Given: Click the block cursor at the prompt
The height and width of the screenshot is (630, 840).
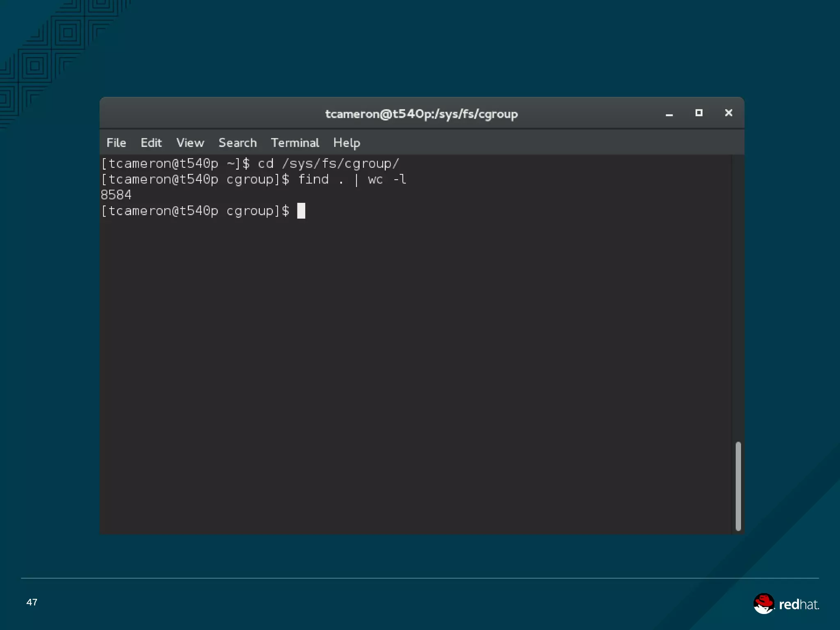Looking at the screenshot, I should [301, 211].
